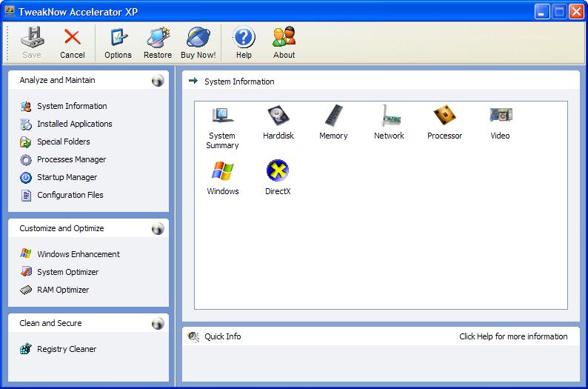This screenshot has width=588, height=389.
Task: Open the DirectX information icon
Action: coord(278,170)
